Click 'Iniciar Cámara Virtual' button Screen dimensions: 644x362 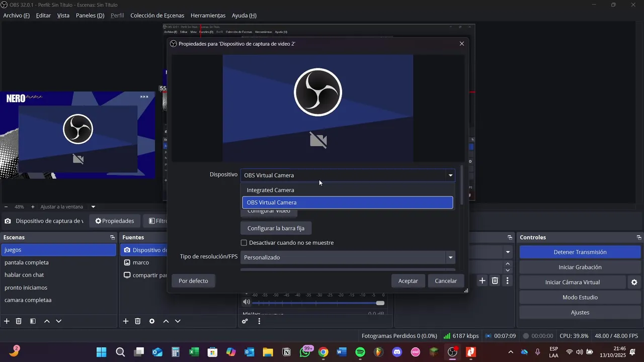pyautogui.click(x=573, y=283)
